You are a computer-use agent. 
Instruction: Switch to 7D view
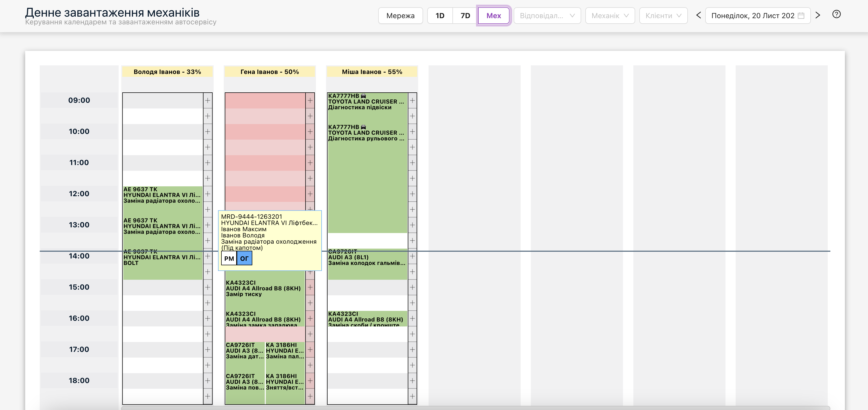click(x=465, y=16)
